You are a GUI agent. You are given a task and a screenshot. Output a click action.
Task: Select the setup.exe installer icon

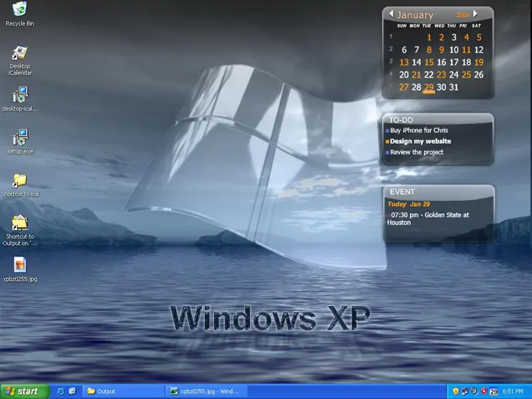click(x=20, y=138)
